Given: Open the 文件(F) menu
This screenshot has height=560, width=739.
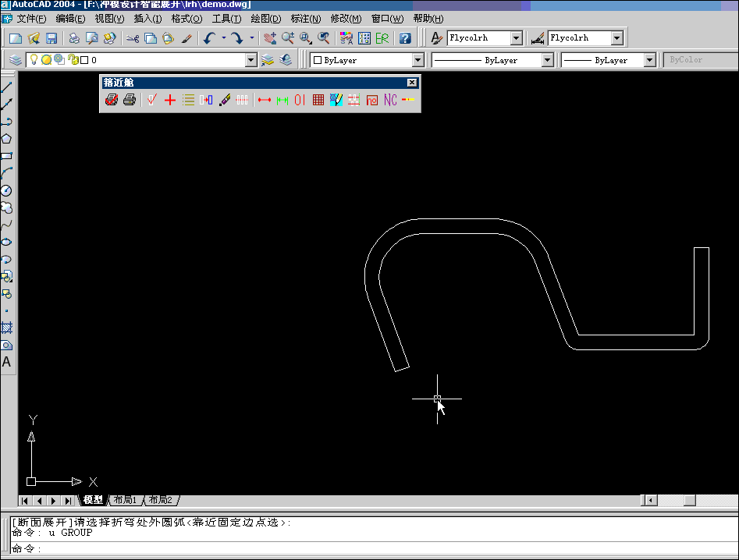Looking at the screenshot, I should (x=31, y=19).
